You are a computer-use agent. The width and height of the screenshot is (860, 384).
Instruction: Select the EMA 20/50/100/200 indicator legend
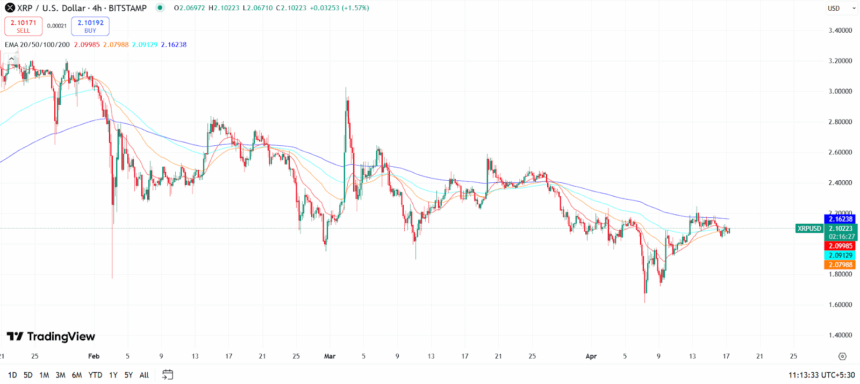[x=38, y=44]
